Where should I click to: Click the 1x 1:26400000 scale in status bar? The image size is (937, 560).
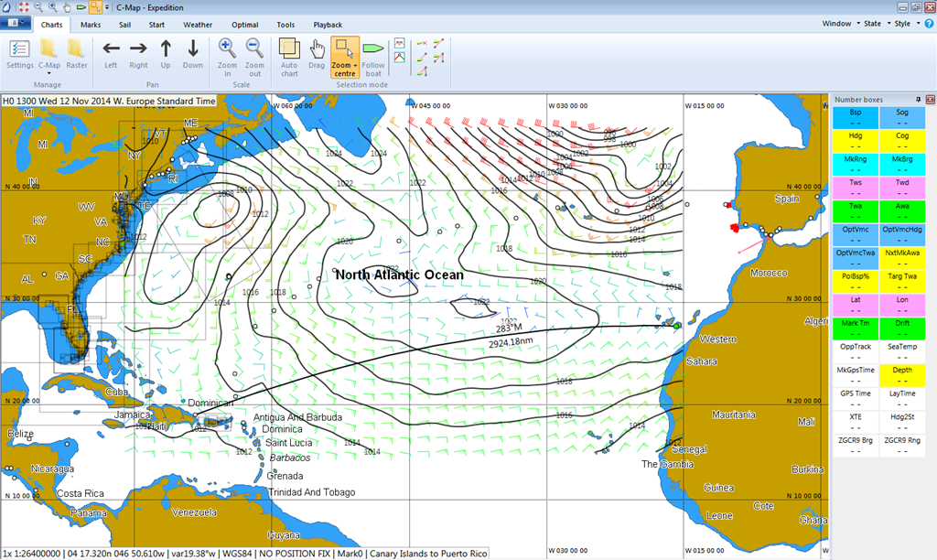point(32,554)
